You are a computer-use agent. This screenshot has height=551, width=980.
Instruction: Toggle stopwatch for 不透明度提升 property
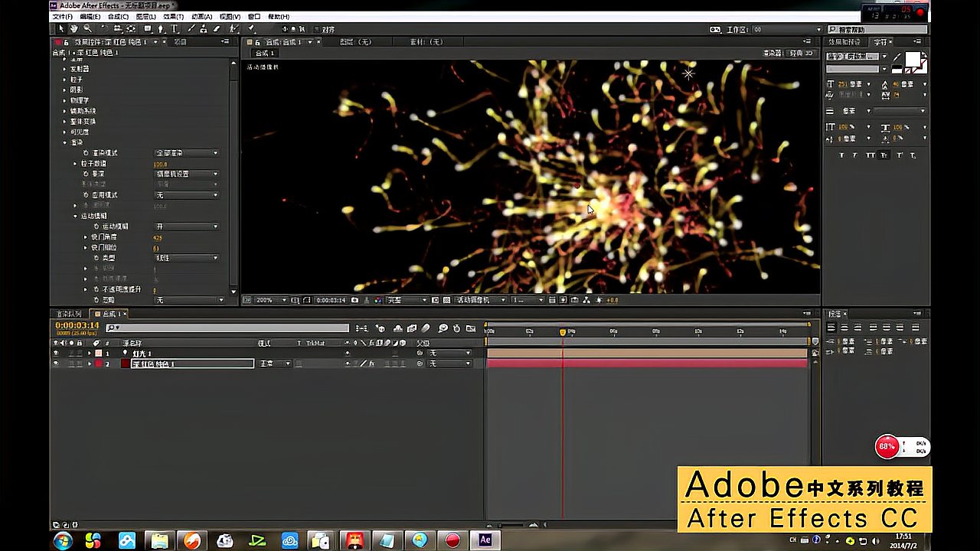coord(96,289)
